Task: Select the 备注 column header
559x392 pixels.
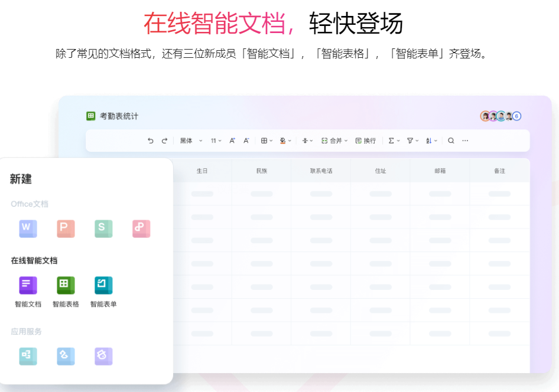Action: 499,171
